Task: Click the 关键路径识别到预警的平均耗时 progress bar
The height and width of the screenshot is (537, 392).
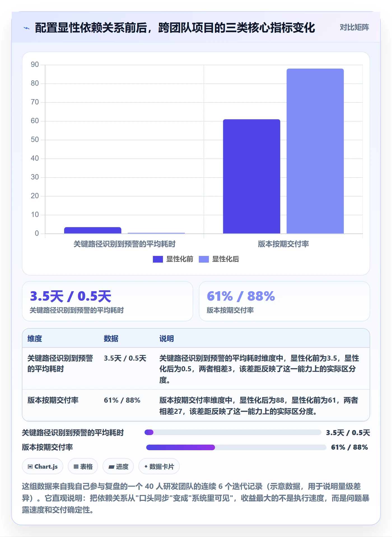Action: (233, 432)
